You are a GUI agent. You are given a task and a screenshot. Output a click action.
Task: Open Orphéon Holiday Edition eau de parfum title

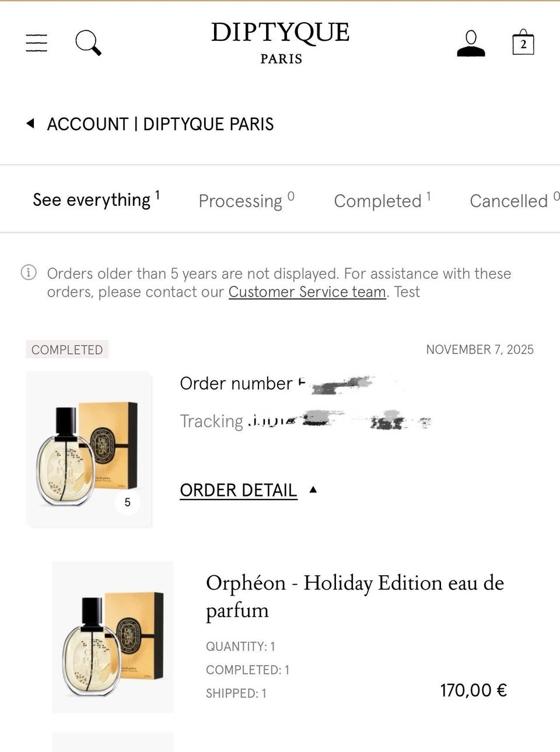pos(355,596)
